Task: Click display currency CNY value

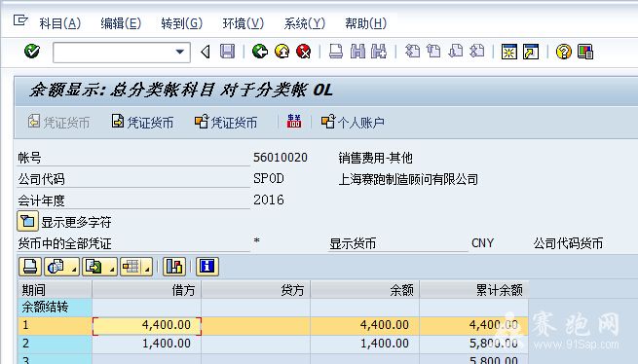Action: 482,243
